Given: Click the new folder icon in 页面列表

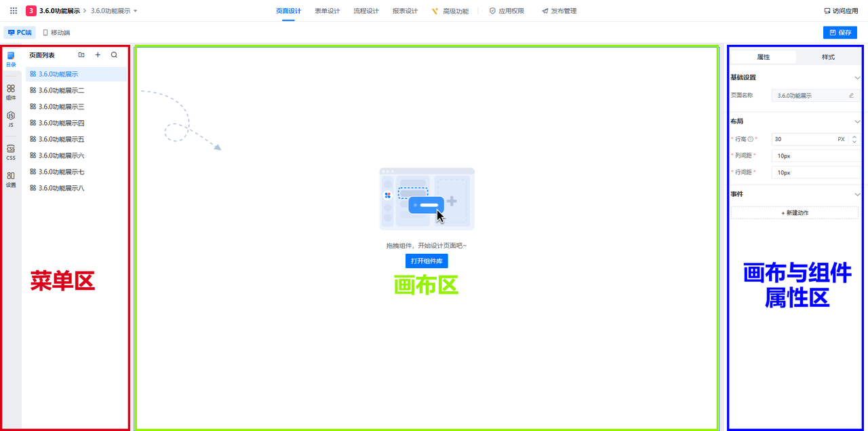Looking at the screenshot, I should pyautogui.click(x=81, y=55).
